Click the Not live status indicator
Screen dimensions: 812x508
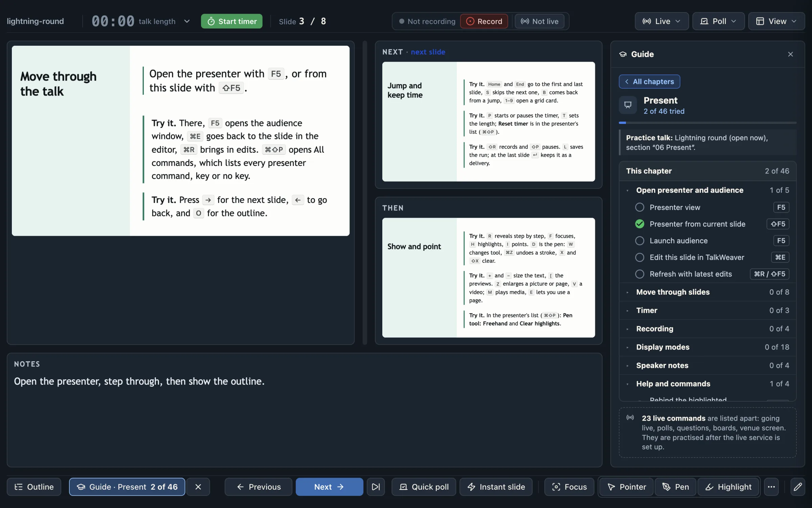pos(539,21)
